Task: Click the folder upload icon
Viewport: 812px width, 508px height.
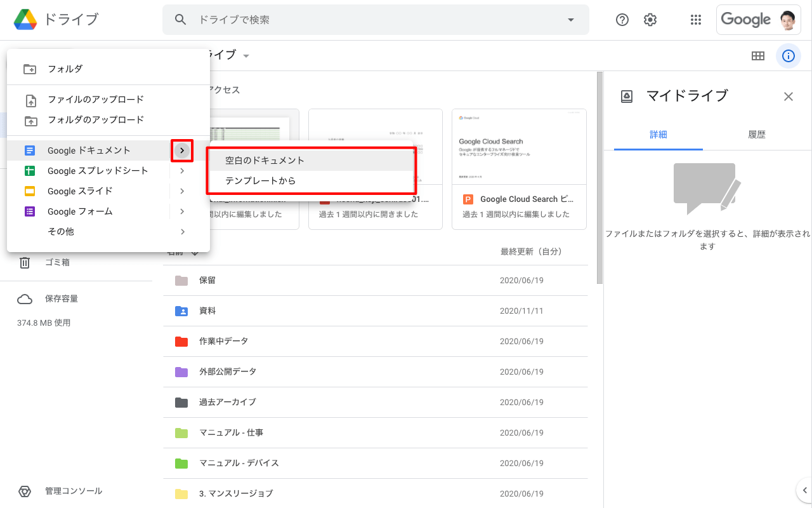Action: tap(30, 120)
